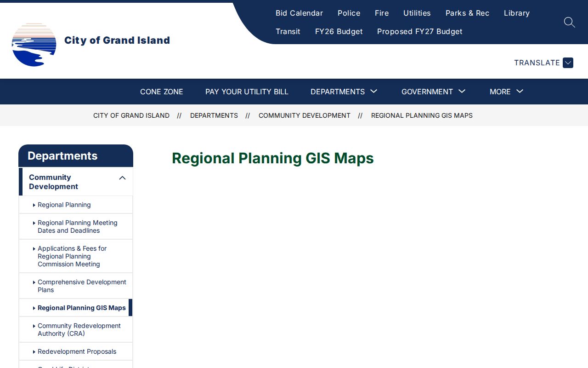
Task: Visit the Bid Calendar link
Action: click(299, 13)
